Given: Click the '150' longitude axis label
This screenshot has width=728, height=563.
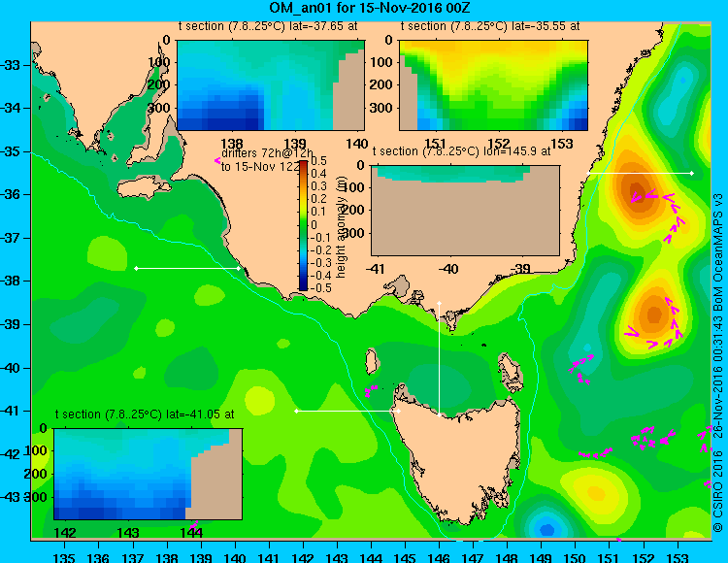Looking at the screenshot, I should point(576,557).
